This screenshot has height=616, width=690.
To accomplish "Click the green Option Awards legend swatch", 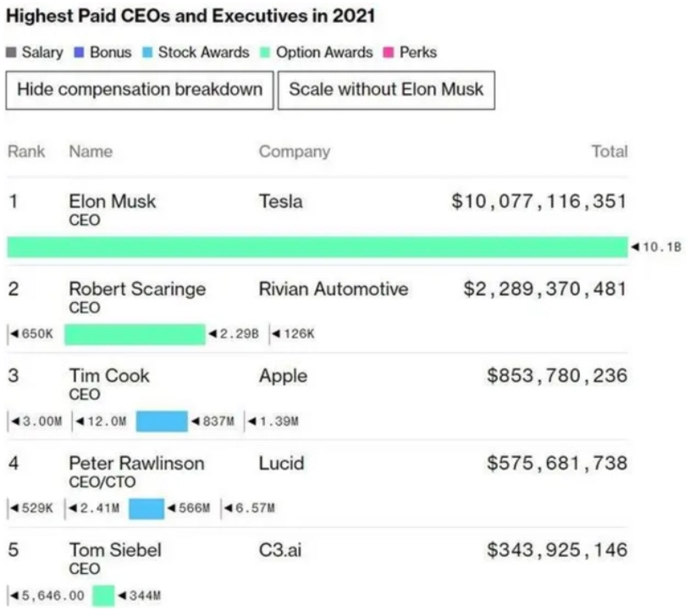I will (x=265, y=52).
